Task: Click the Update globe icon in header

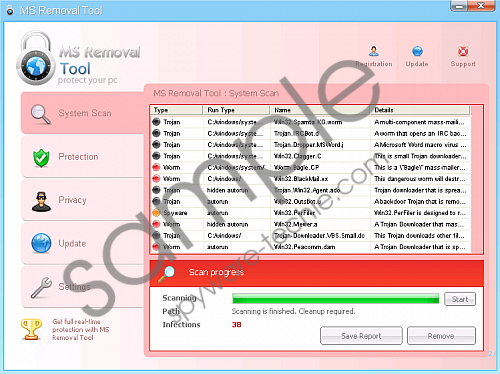Action: click(x=417, y=51)
